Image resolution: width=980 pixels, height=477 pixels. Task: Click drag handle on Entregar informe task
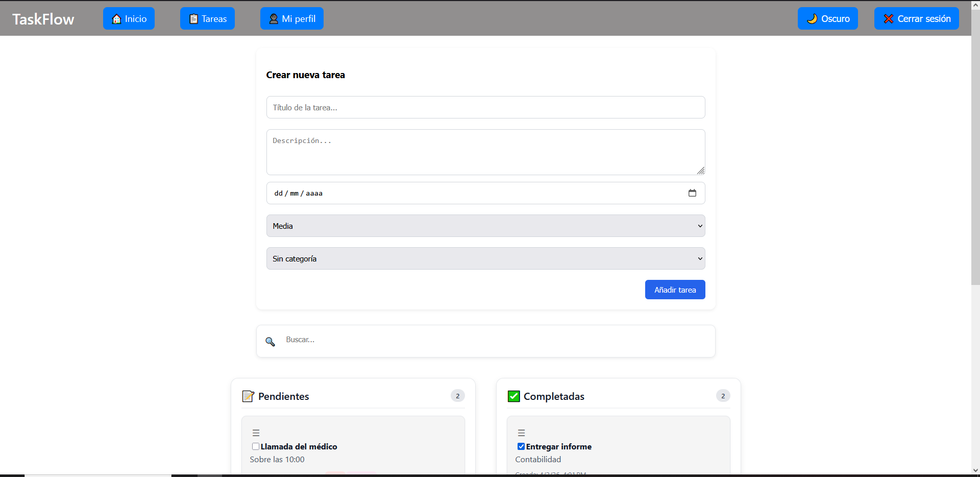[x=521, y=433]
